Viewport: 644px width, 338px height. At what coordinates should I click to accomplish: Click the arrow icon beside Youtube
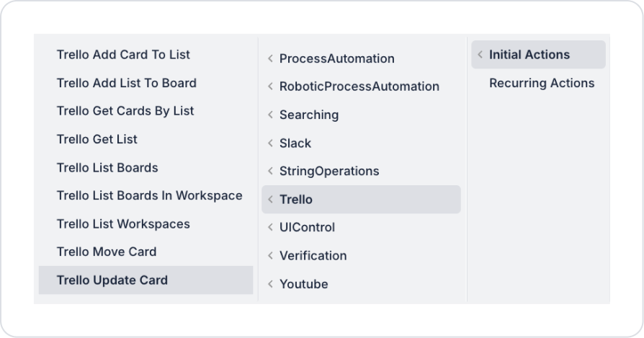[270, 284]
